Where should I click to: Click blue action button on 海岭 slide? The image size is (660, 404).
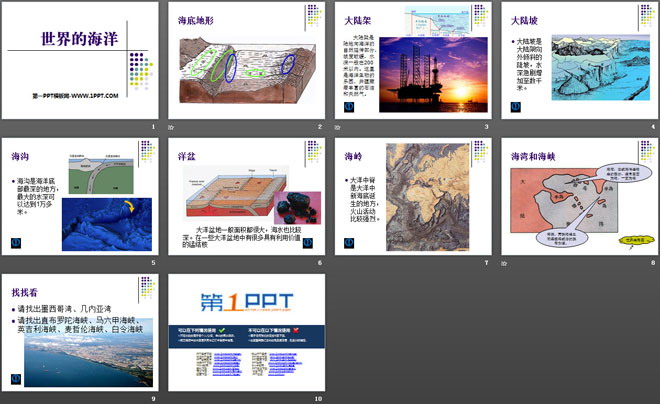[x=349, y=243]
